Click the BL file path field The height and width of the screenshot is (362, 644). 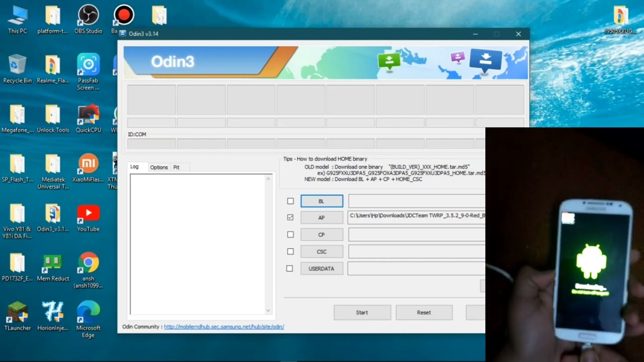click(417, 201)
